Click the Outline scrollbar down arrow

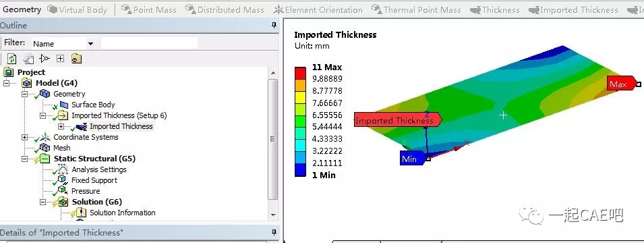tap(273, 215)
